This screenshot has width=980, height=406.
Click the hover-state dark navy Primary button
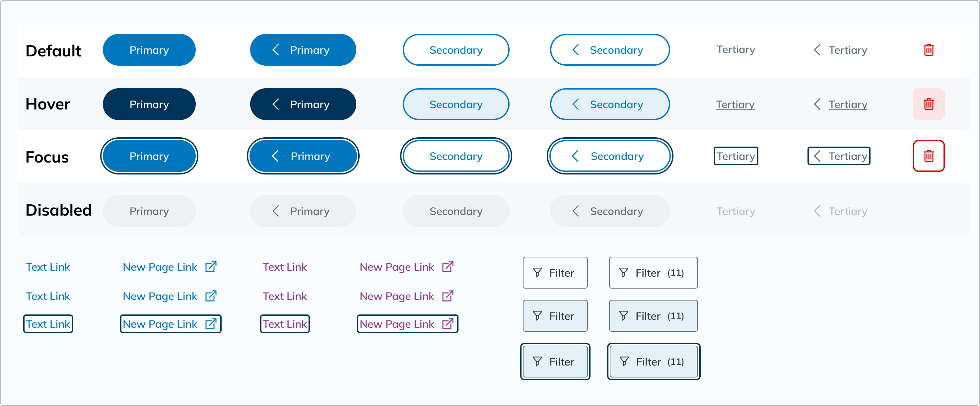coord(149,104)
